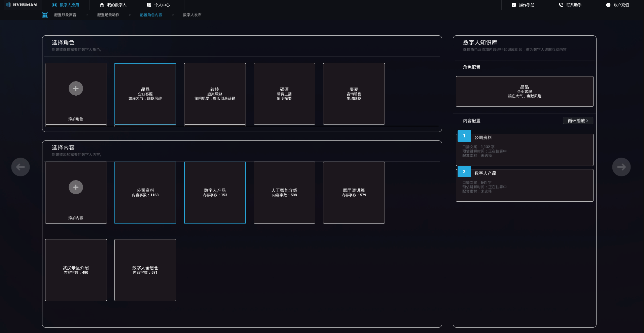
Task: Select the 人工智能介绍 content card
Action: (x=284, y=193)
